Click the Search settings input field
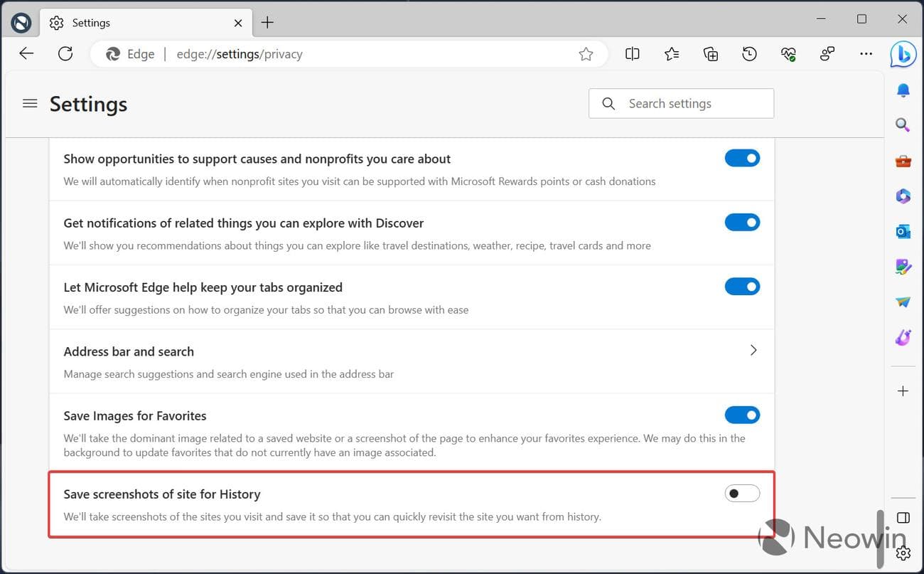The width and height of the screenshot is (924, 574). click(679, 103)
